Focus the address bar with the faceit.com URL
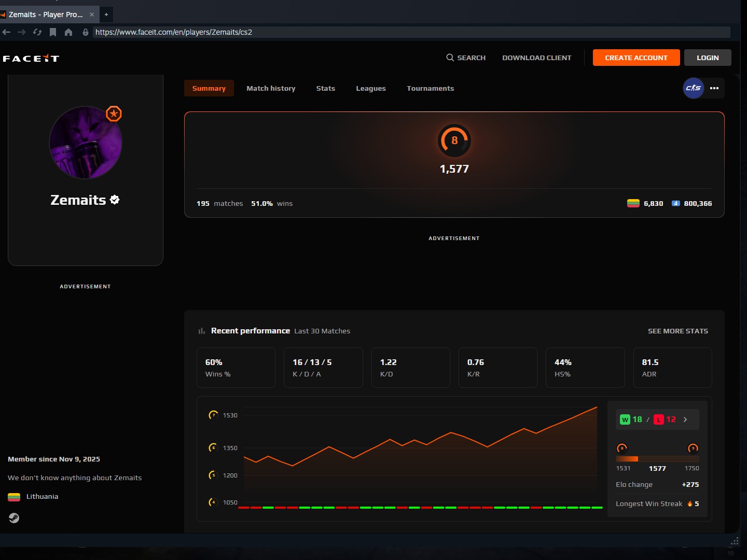Image resolution: width=747 pixels, height=560 pixels. click(x=411, y=32)
